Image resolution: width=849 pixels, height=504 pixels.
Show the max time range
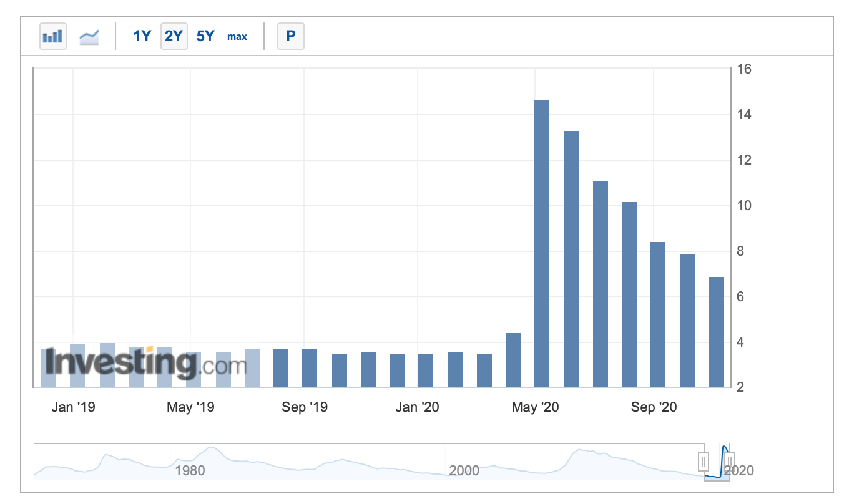(x=237, y=36)
